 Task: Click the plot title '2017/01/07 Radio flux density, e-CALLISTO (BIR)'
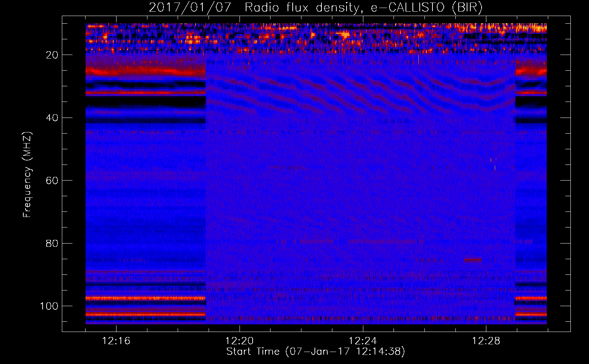[316, 7]
